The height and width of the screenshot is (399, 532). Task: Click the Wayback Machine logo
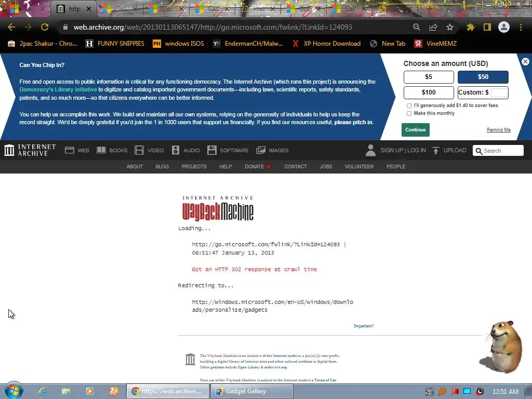[218, 209]
